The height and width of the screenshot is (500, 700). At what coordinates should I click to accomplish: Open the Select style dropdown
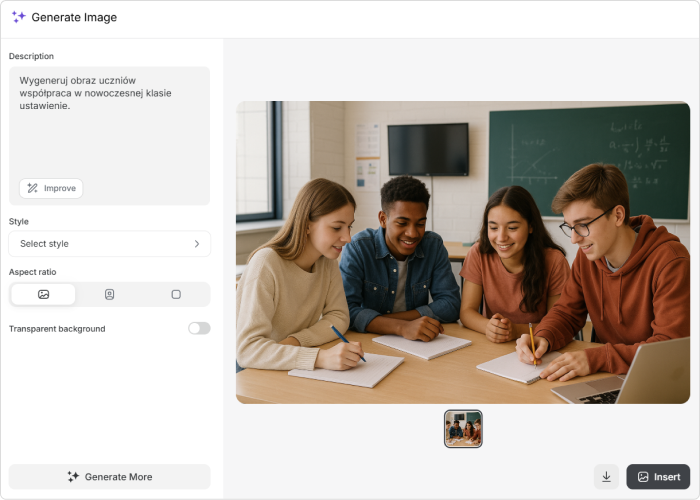pyautogui.click(x=109, y=244)
